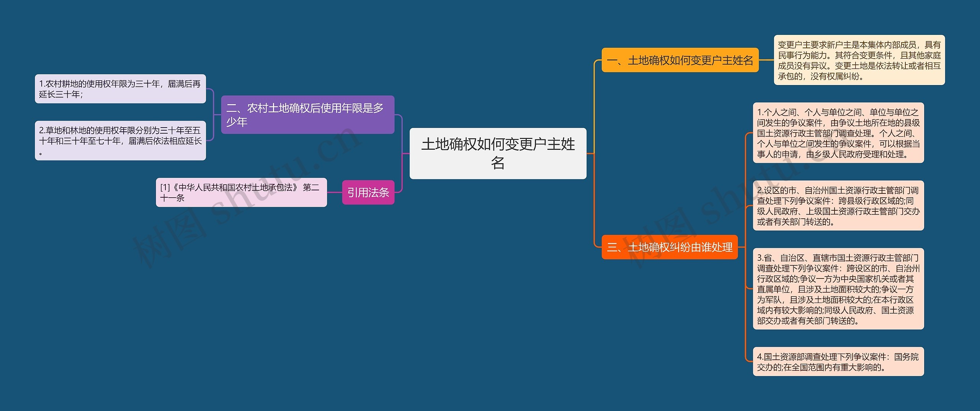Click the note starting 变更户主要求新户主是本集体内部成员
Image resolution: width=980 pixels, height=411 pixels.
859,60
